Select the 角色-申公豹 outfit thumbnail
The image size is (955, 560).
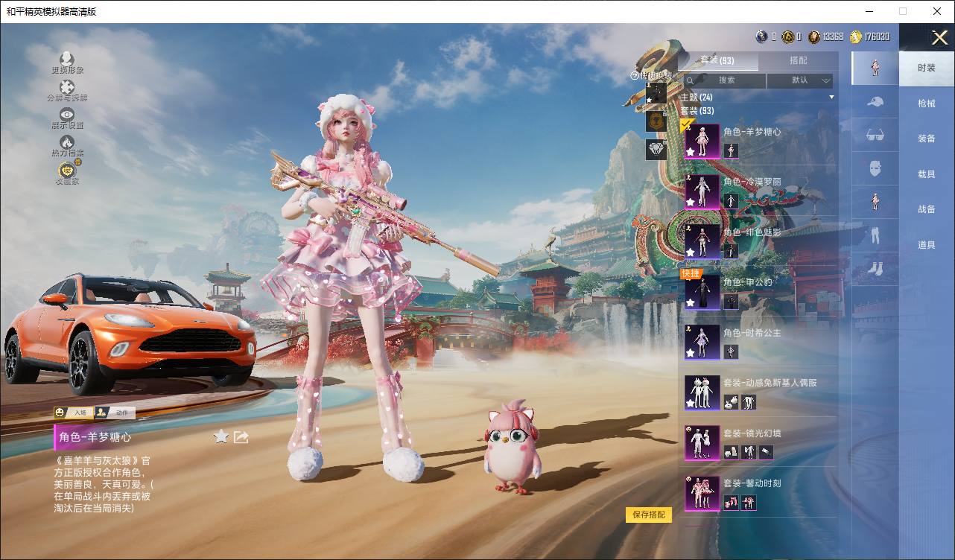coord(702,292)
